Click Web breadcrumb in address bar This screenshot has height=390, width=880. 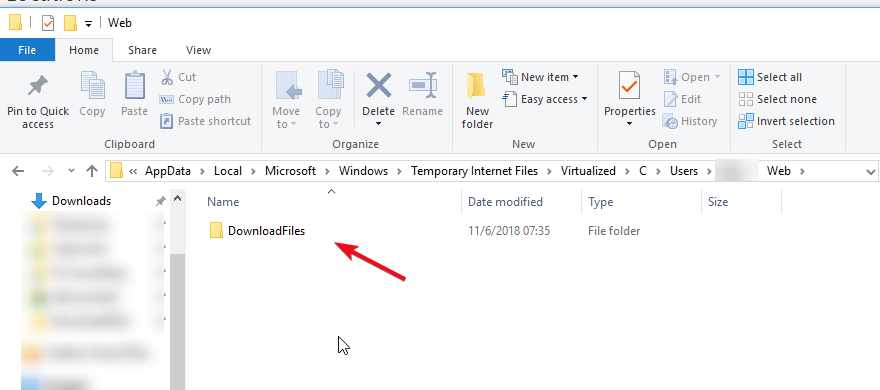coord(778,171)
